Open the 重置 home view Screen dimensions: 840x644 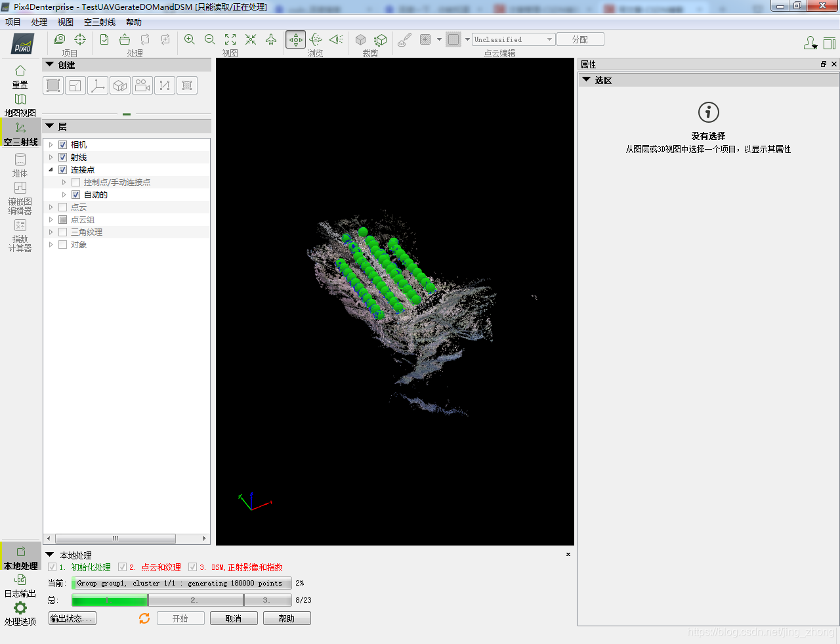point(20,76)
